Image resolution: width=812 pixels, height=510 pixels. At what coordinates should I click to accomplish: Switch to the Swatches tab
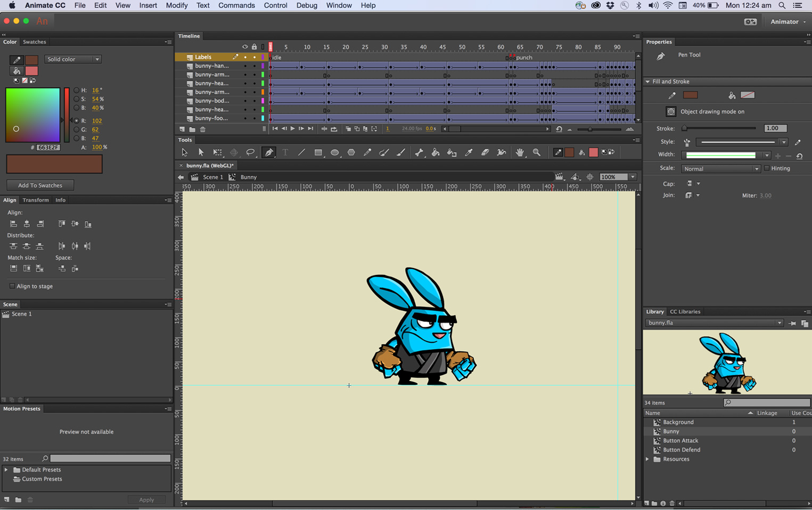click(x=34, y=42)
